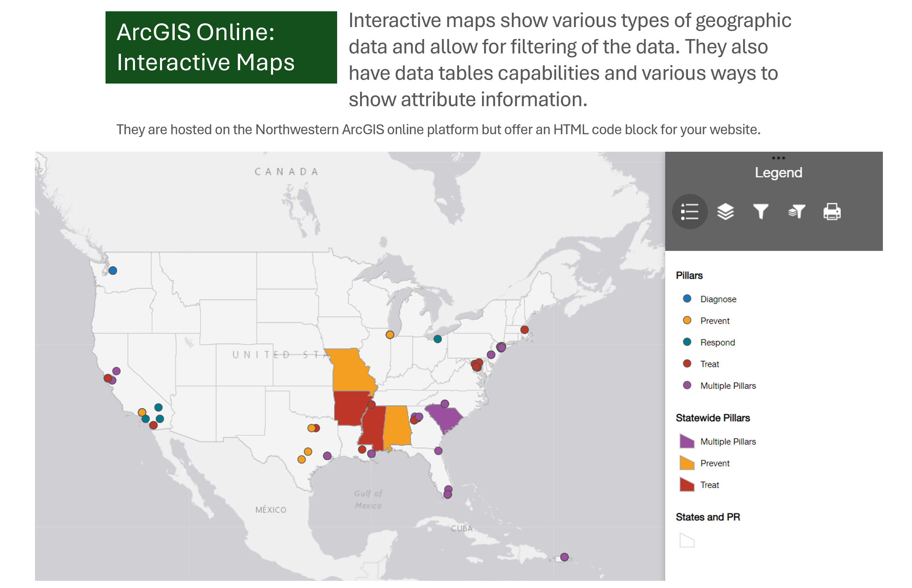
Task: Click the red Treat point in Massachusetts
Action: click(x=525, y=329)
